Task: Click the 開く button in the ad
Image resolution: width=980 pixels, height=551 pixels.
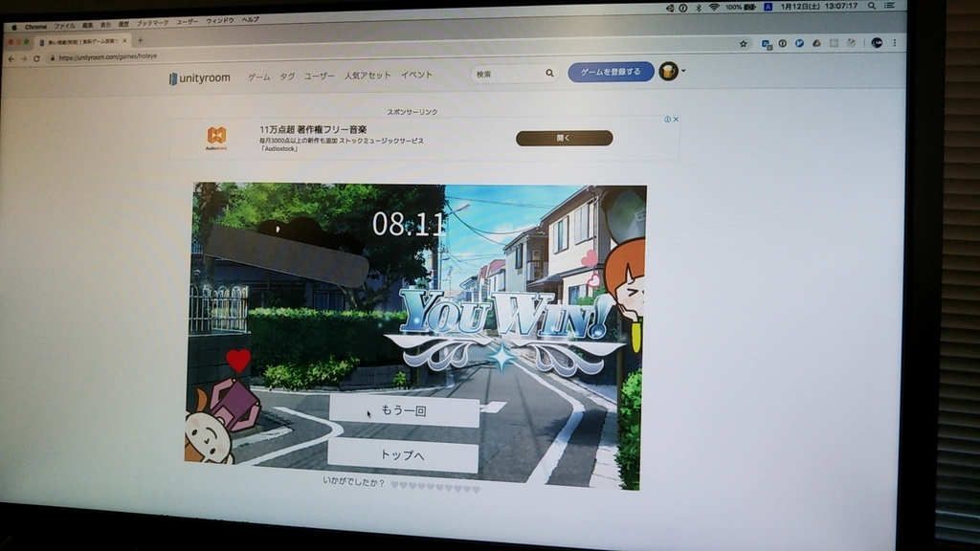Action: [564, 138]
